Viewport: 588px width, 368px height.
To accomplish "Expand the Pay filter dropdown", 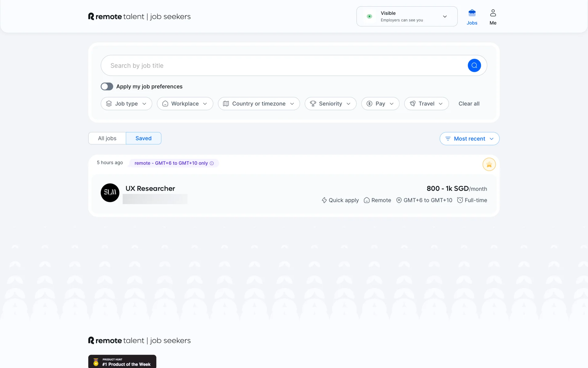I will pyautogui.click(x=380, y=104).
